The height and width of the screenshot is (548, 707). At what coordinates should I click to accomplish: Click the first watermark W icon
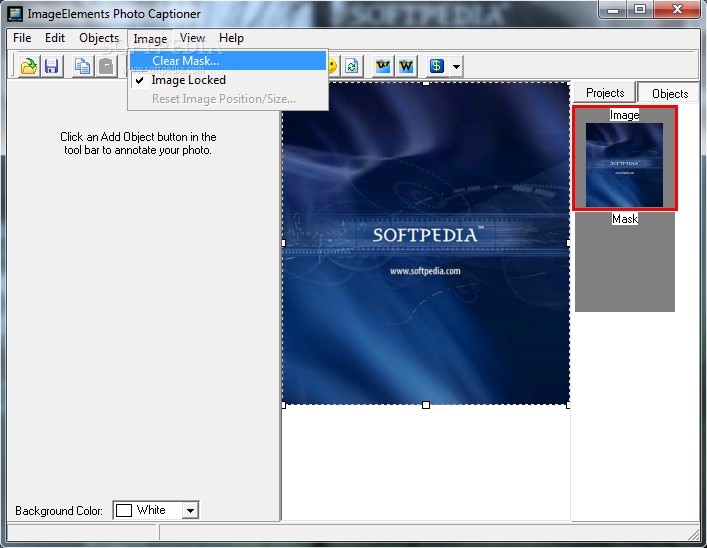point(383,66)
